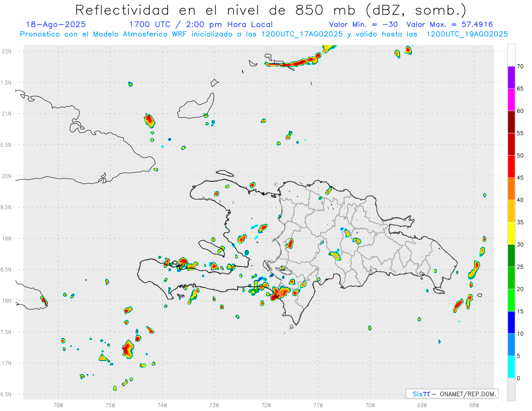The image size is (532, 411).
Task: Click the '70W' longitude label
Action: tap(370, 405)
